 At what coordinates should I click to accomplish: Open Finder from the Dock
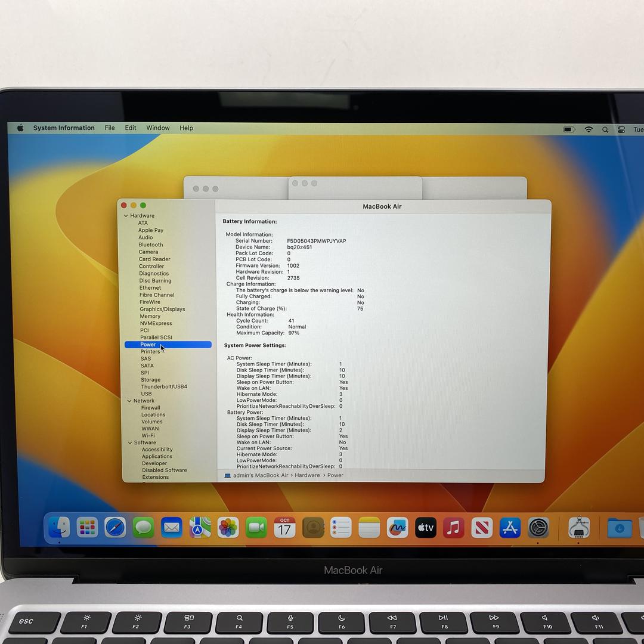(59, 527)
